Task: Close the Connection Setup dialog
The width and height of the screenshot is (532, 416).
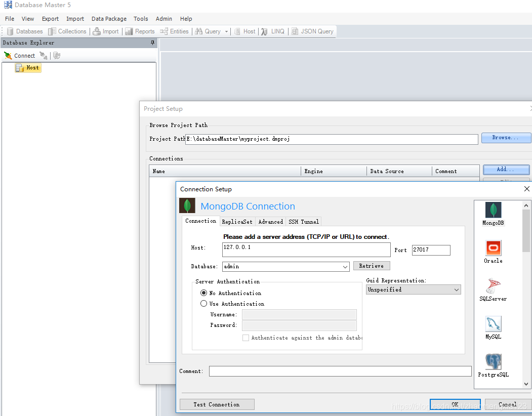Action: (526, 189)
